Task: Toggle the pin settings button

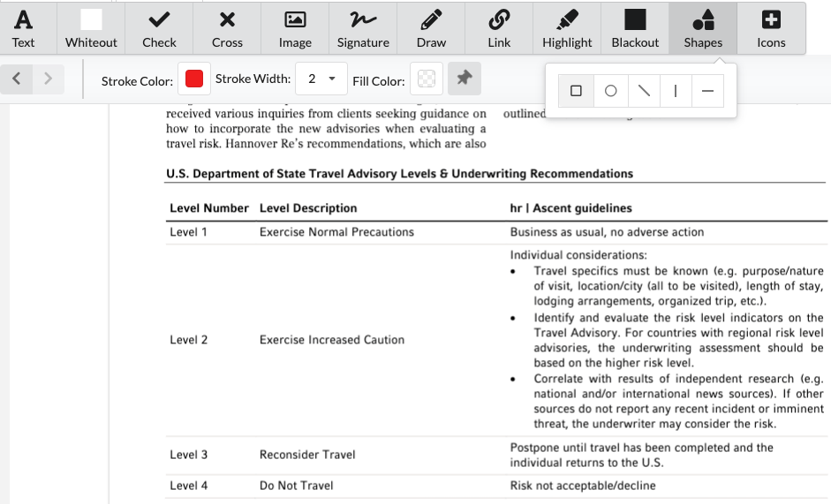Action: (x=464, y=79)
